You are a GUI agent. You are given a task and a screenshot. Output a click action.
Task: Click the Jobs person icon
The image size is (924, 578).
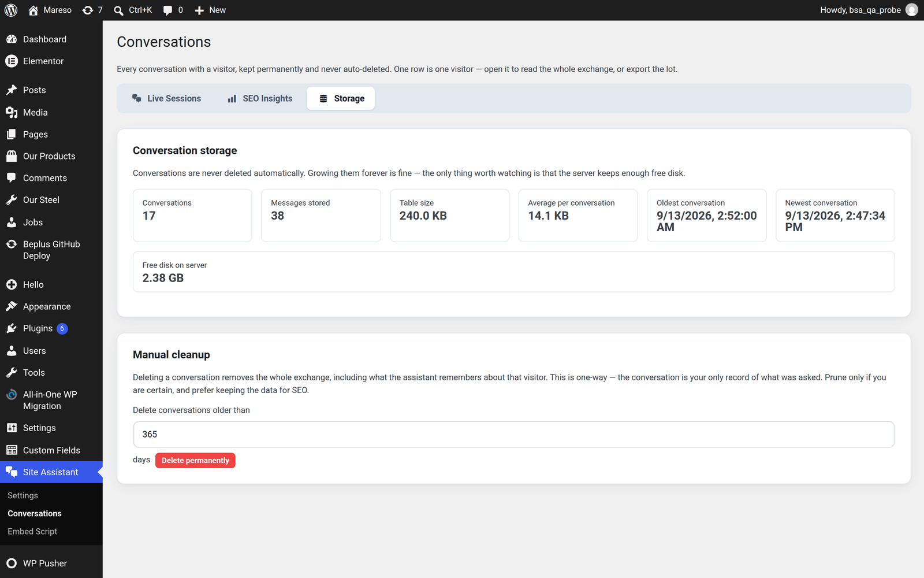(x=12, y=223)
